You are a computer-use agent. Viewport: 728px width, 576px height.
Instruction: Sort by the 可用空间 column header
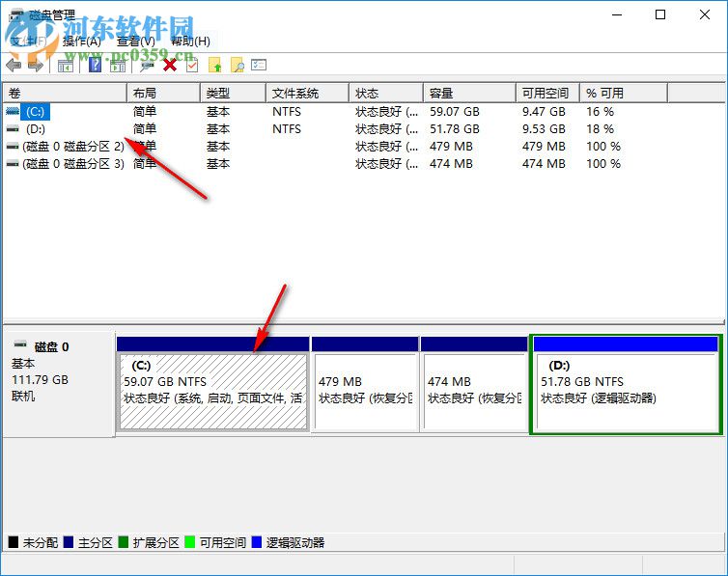tap(547, 94)
